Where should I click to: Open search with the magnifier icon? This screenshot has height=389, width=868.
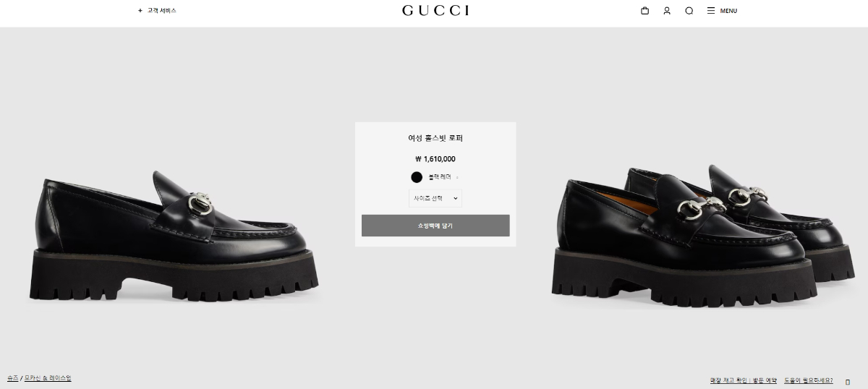(x=689, y=11)
